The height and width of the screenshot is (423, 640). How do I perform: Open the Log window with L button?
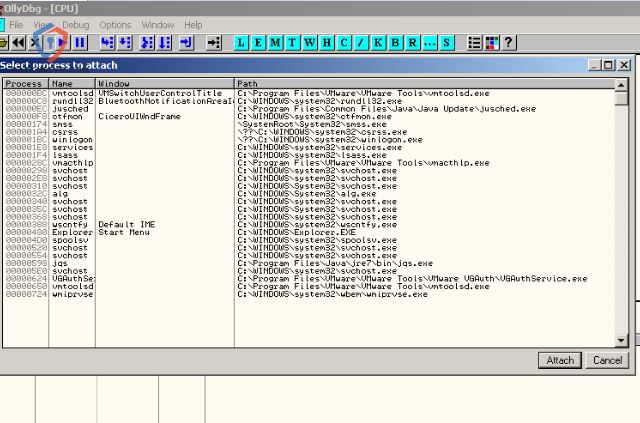(x=243, y=43)
